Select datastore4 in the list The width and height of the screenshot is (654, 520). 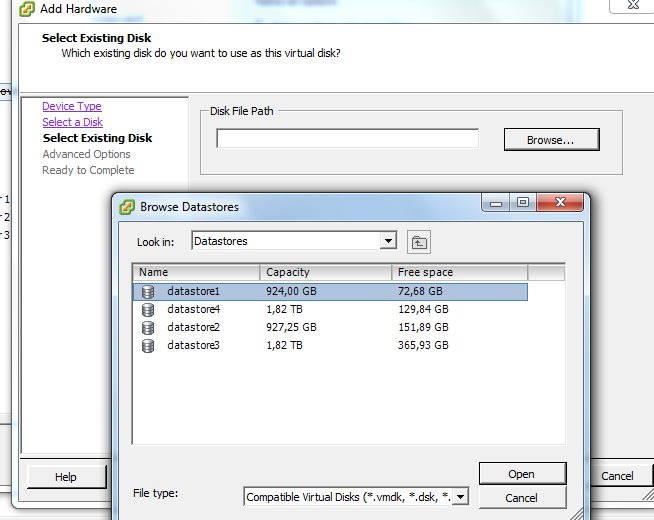[194, 309]
